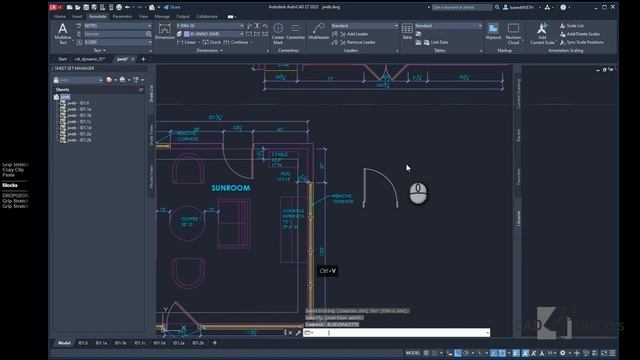The image size is (640, 360).
Task: Click the Find text input field
Action: click(114, 34)
